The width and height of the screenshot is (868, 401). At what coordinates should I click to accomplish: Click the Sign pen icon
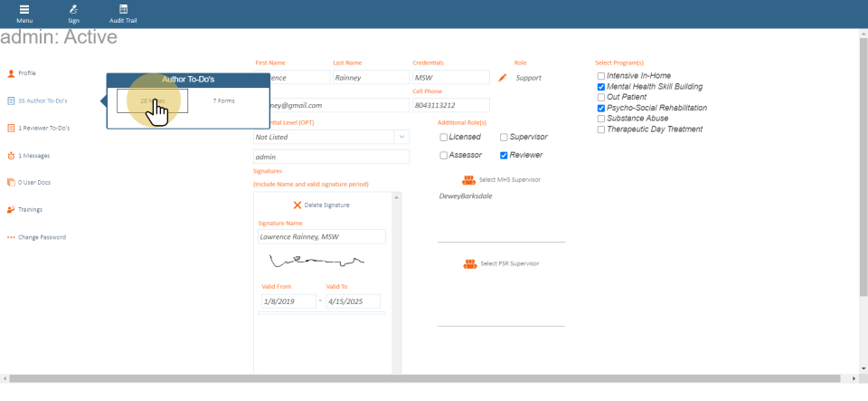tap(72, 9)
